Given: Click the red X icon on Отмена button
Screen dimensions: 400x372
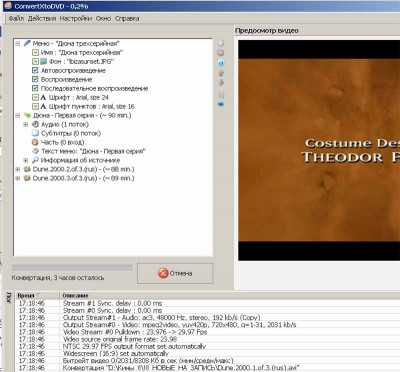Looking at the screenshot, I should 163,273.
